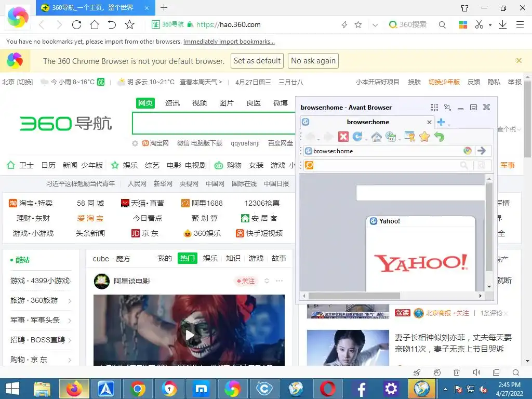The width and height of the screenshot is (532, 399).
Task: Go to the 360 browser home page
Action: point(95,24)
